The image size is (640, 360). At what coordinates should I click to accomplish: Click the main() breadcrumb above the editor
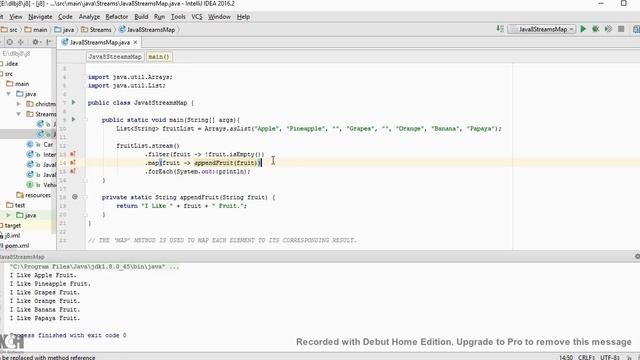[159, 57]
